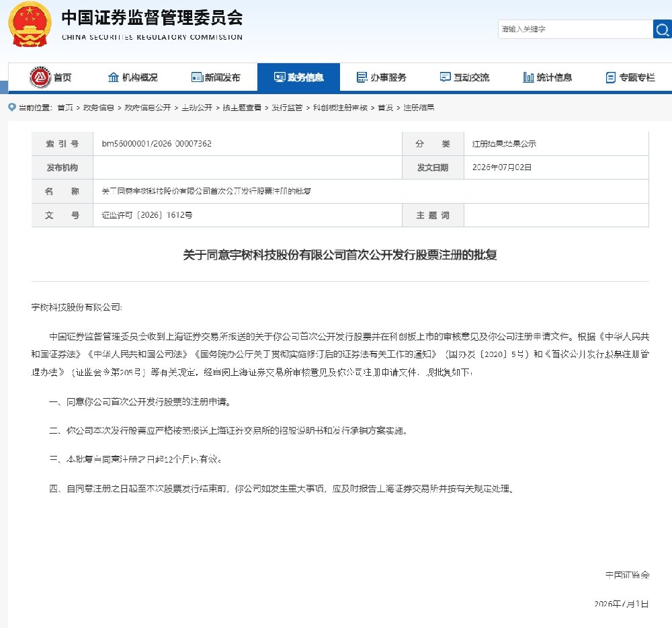This screenshot has width=672, height=628.
Task: Click the 发行监管 breadcrumb link
Action: click(x=287, y=108)
